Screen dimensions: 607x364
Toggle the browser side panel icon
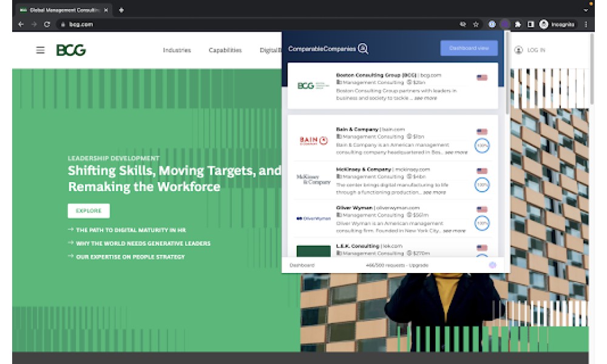pos(531,24)
